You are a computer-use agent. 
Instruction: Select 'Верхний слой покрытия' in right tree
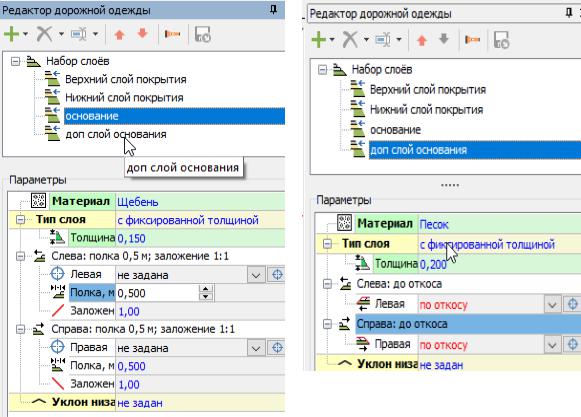[x=428, y=90]
